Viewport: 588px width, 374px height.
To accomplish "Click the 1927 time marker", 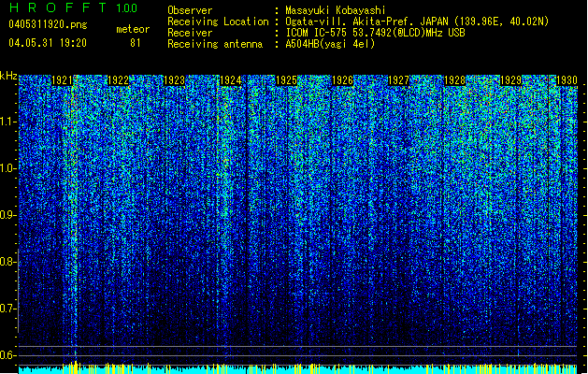I will [398, 80].
